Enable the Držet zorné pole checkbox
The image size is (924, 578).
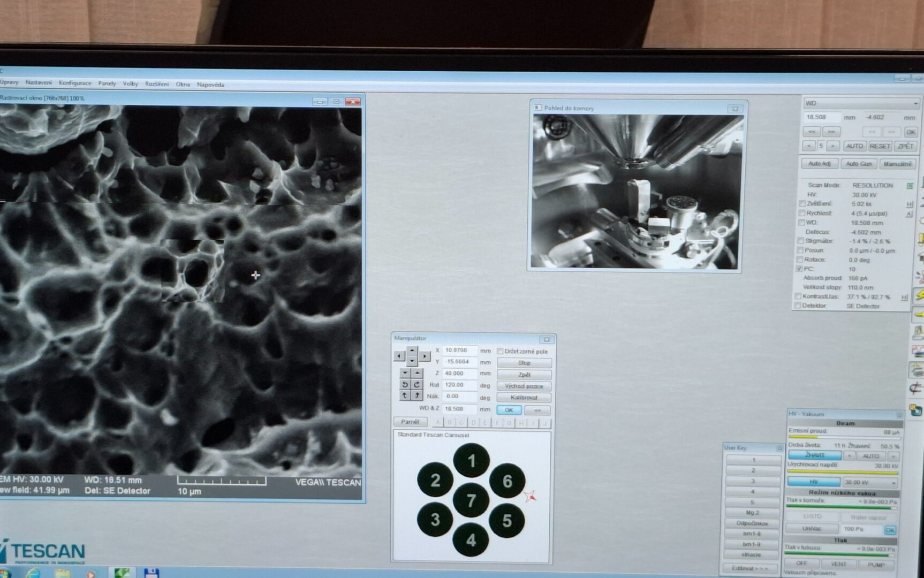(x=500, y=351)
